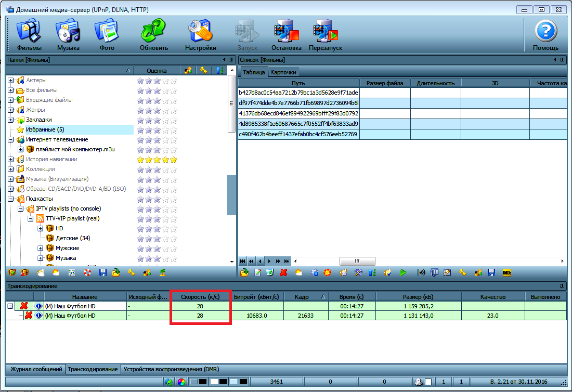Toggle the white checkbox in the status bar
Image resolution: width=572 pixels, height=392 pixels.
(x=428, y=382)
